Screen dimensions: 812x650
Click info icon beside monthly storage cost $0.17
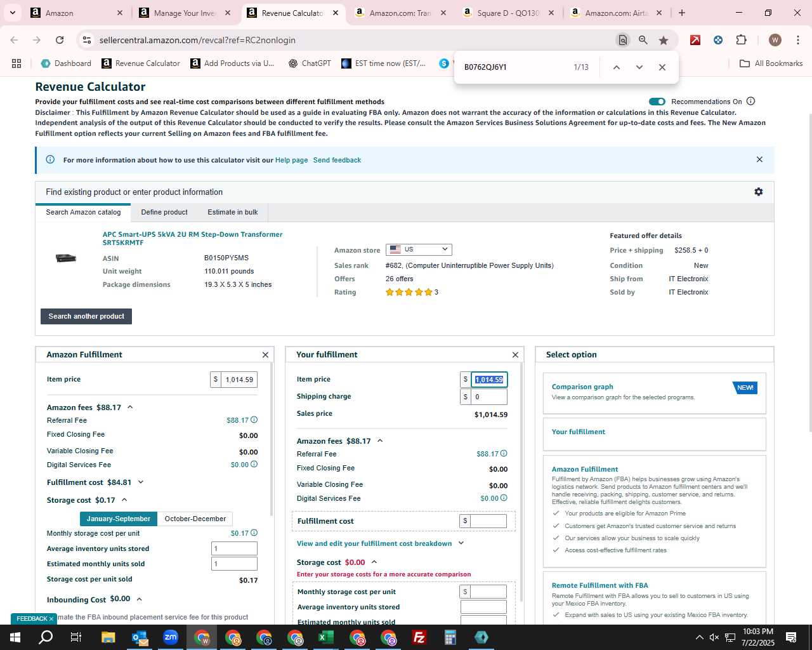click(x=254, y=533)
